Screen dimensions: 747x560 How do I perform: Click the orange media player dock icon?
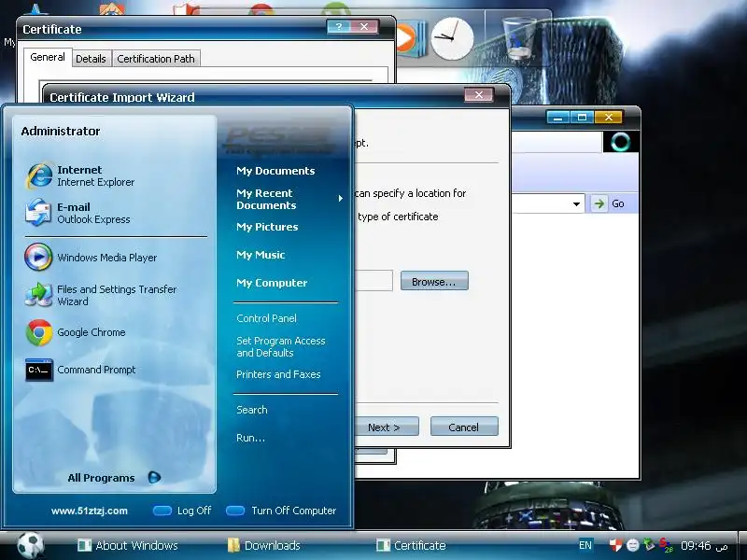(410, 38)
